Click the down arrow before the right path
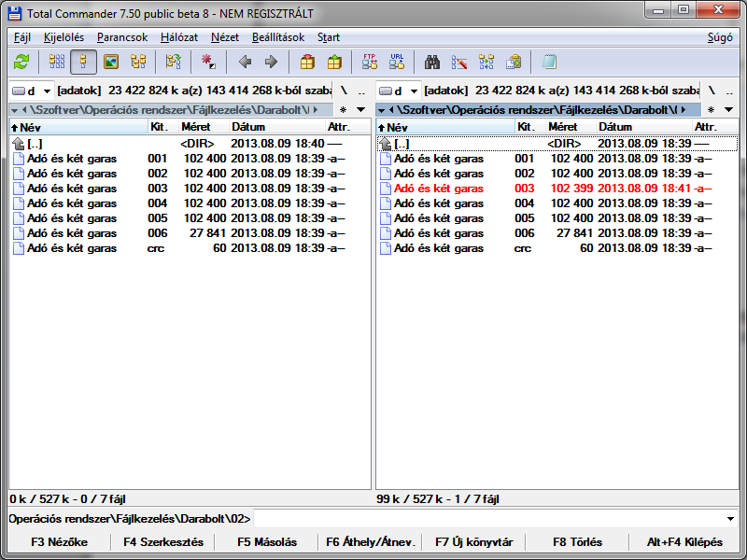This screenshot has height=560, width=747. [381, 110]
